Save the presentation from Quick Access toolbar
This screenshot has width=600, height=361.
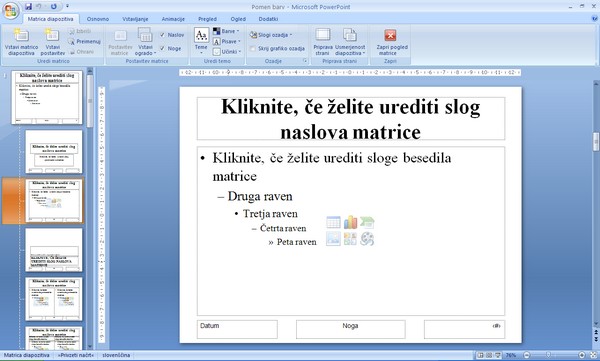point(28,7)
